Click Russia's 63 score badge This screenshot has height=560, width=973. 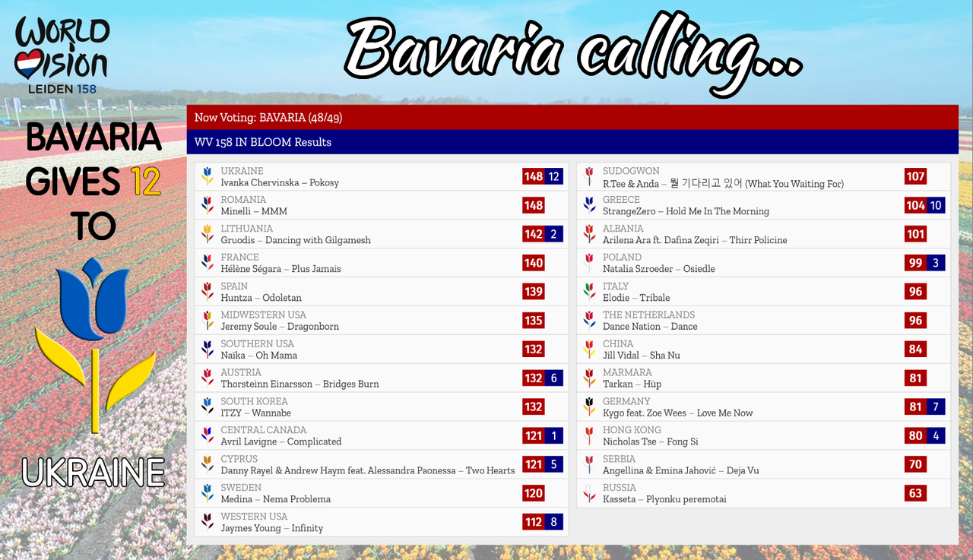[x=915, y=493]
